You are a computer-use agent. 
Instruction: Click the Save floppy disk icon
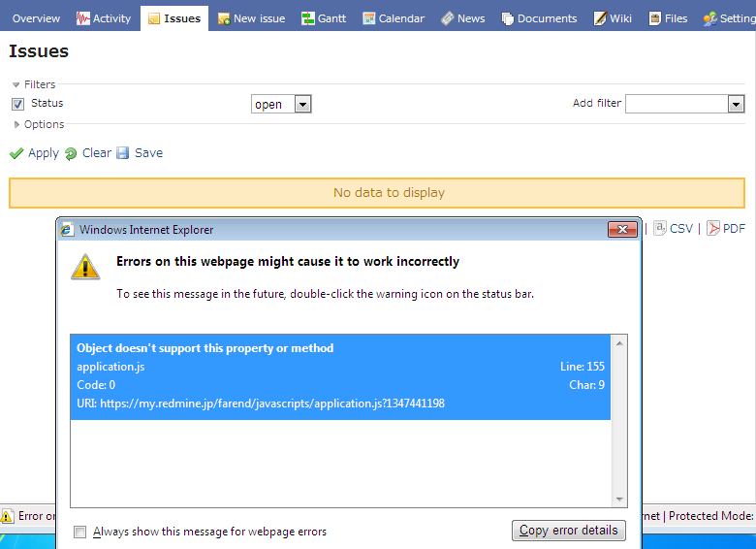pos(123,153)
